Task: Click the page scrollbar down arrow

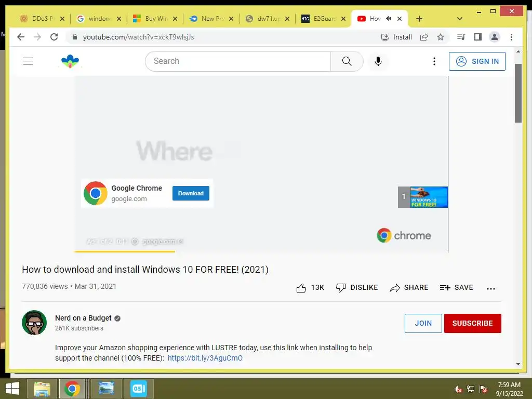Action: (x=518, y=364)
